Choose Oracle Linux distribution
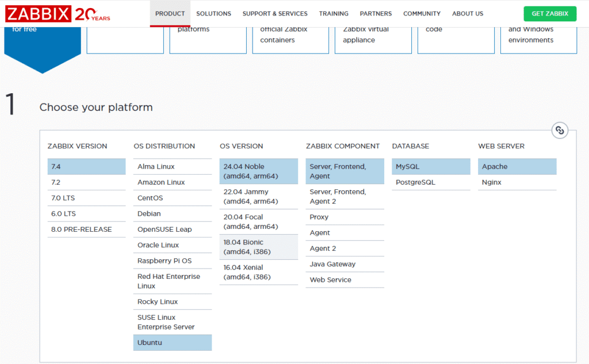This screenshot has width=589, height=364. click(x=173, y=246)
